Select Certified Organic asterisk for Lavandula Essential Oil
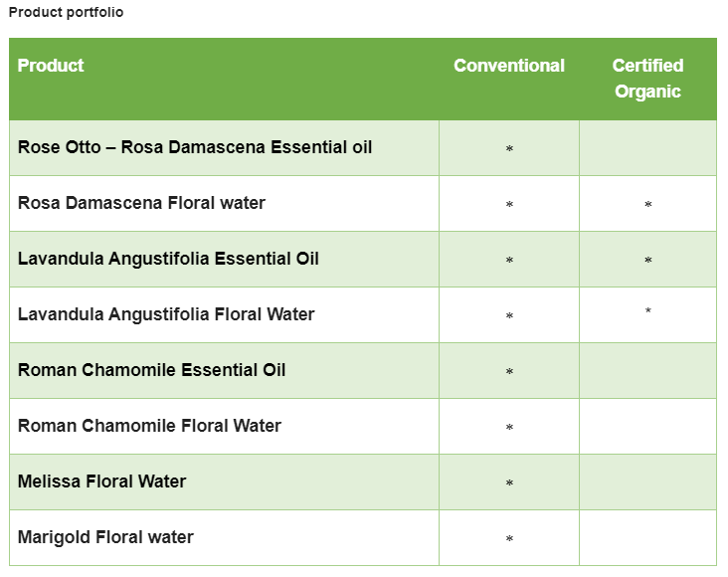This screenshot has width=728, height=577. [648, 261]
